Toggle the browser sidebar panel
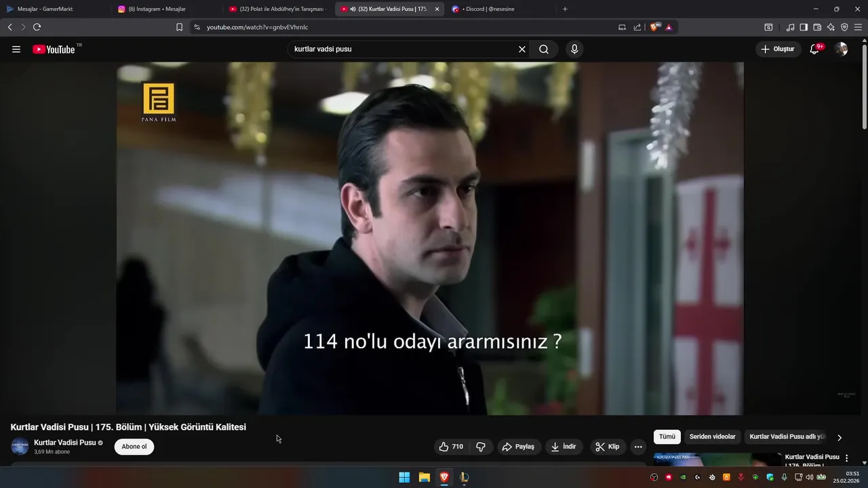This screenshot has width=868, height=488. (x=804, y=27)
